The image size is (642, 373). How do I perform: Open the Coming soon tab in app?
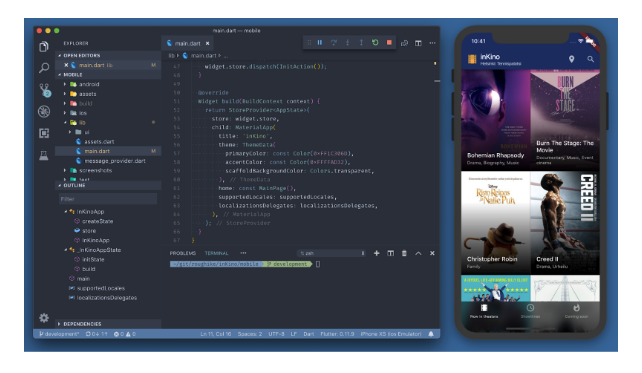click(x=576, y=311)
